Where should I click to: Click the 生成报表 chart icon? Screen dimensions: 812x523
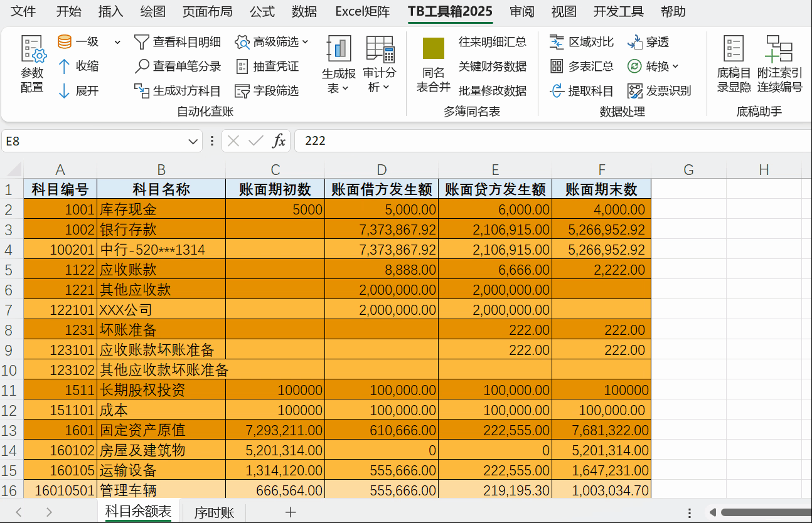[x=339, y=49]
